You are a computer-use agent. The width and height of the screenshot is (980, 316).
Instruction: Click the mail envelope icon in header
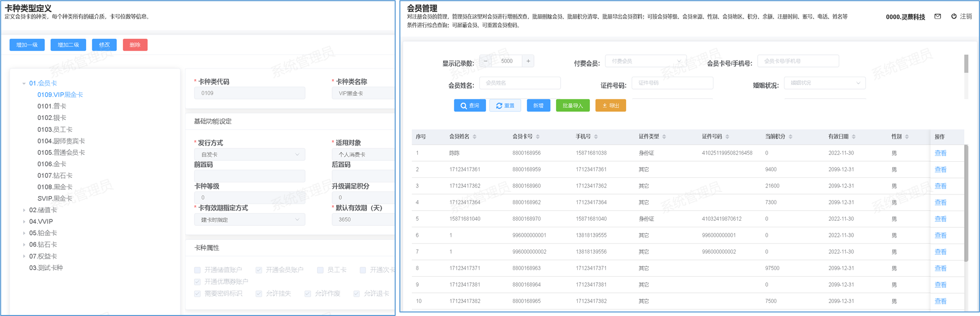938,17
